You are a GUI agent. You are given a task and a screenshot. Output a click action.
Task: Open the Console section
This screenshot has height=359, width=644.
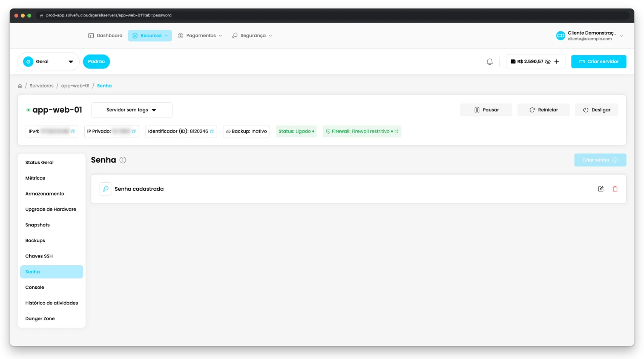click(52, 288)
